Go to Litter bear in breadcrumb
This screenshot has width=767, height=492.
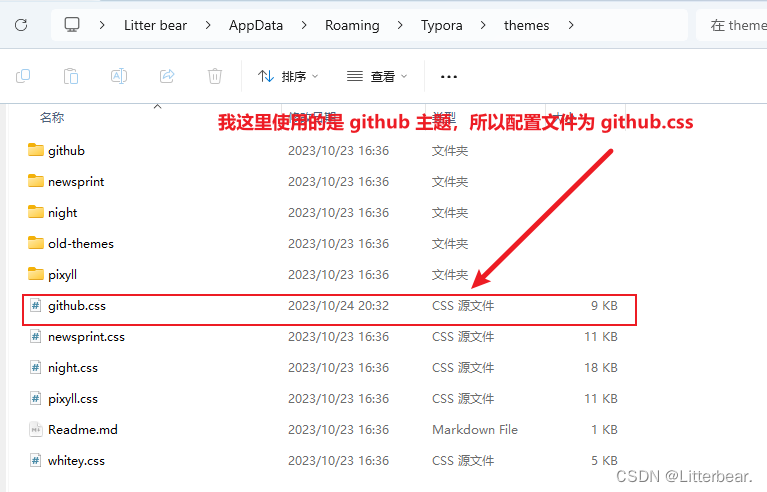[x=155, y=25]
